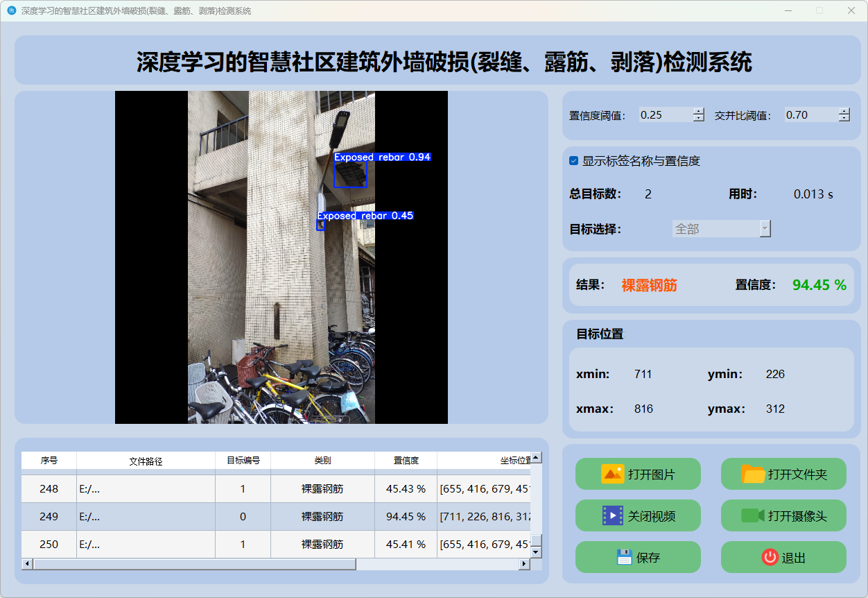Click the table's vertical scrollbar up arrow

pyautogui.click(x=536, y=458)
